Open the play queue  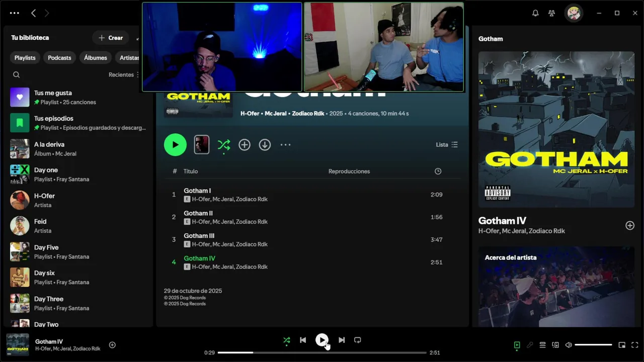pyautogui.click(x=542, y=345)
